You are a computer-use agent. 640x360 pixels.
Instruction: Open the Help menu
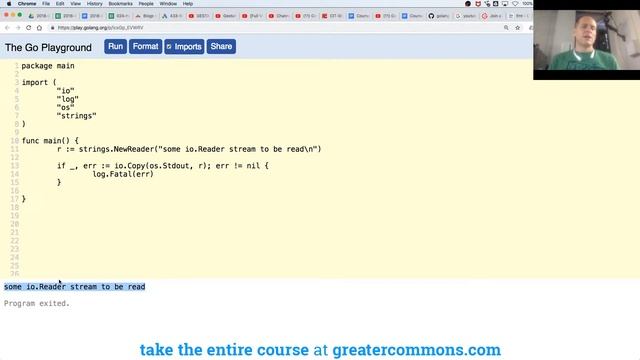click(x=188, y=4)
